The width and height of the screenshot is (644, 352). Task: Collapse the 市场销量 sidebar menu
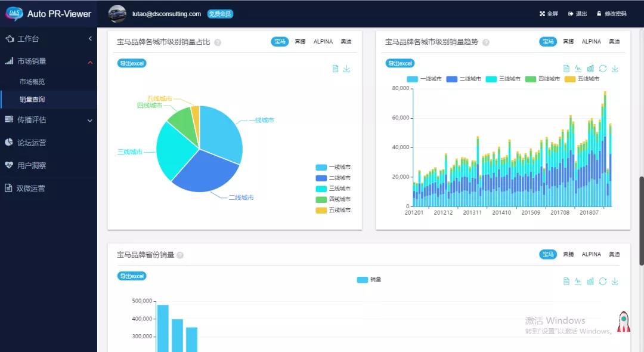pos(90,61)
